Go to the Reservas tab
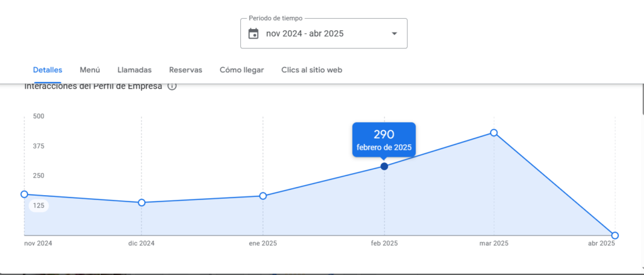The image size is (644, 275). pos(186,70)
